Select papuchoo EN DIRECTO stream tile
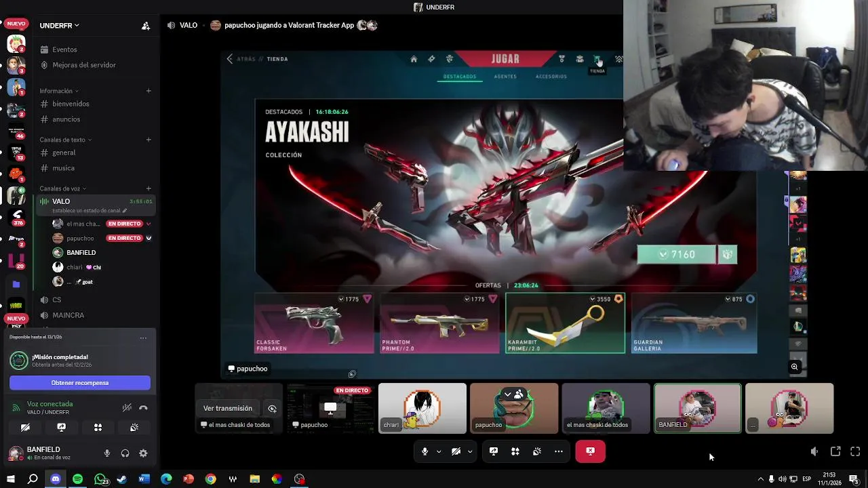Screen dimensions: 868x488 pos(330,408)
